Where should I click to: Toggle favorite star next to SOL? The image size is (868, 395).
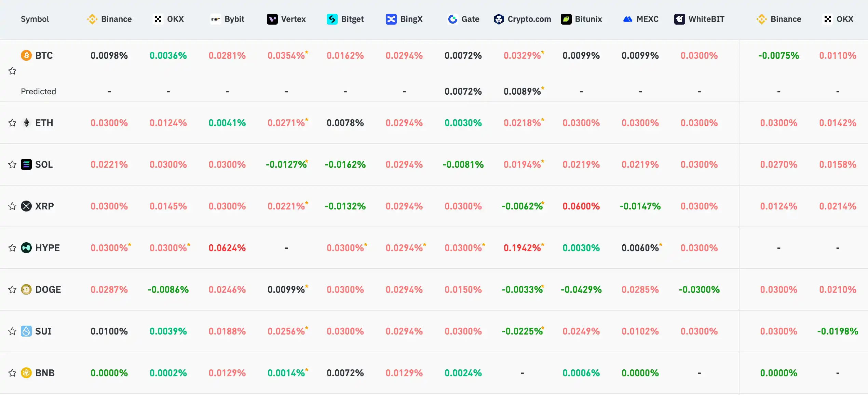pos(12,165)
